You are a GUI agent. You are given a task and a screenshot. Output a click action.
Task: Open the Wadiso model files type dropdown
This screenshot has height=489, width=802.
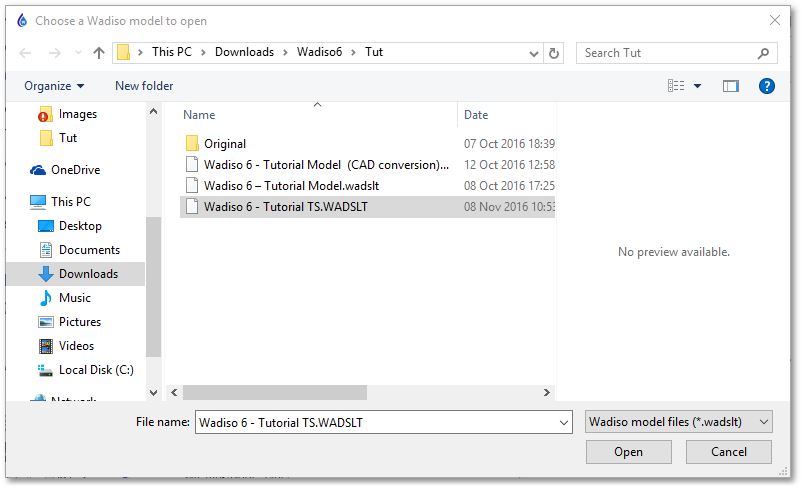coord(678,422)
